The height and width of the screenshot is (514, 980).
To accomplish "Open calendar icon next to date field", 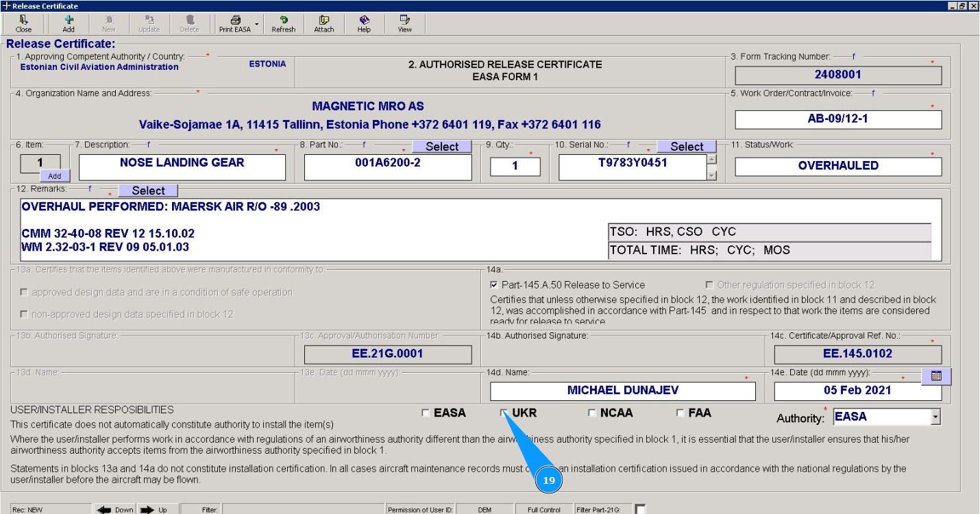I will (936, 376).
